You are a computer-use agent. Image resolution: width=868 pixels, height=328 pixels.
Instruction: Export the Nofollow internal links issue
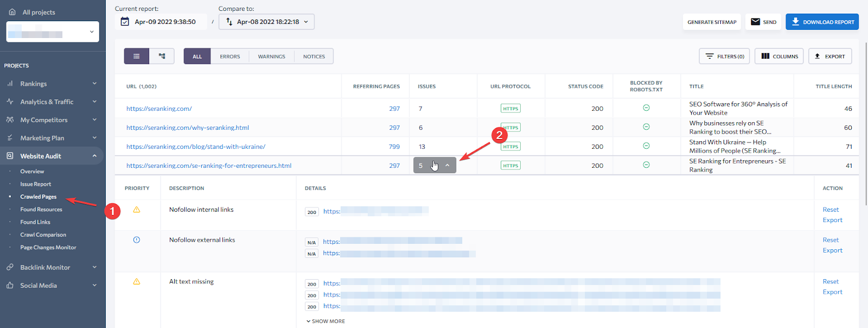coord(833,220)
